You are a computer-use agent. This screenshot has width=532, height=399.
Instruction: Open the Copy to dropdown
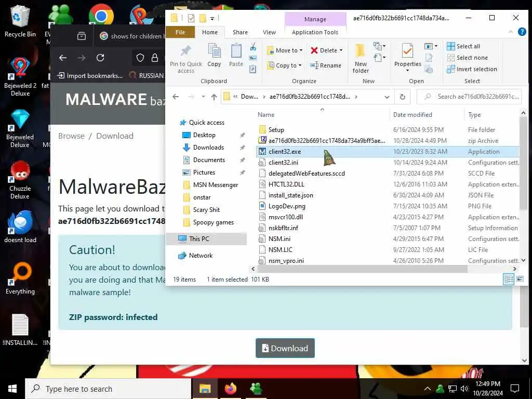click(284, 65)
